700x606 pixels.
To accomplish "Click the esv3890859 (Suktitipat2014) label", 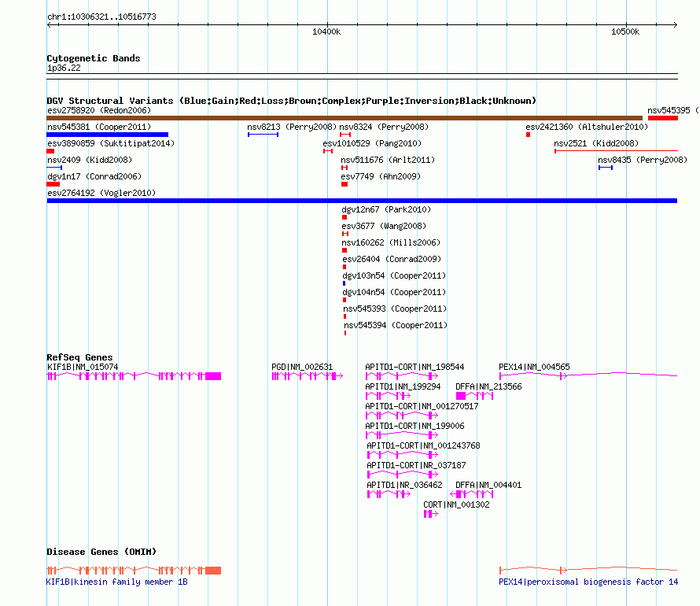I will point(111,143).
